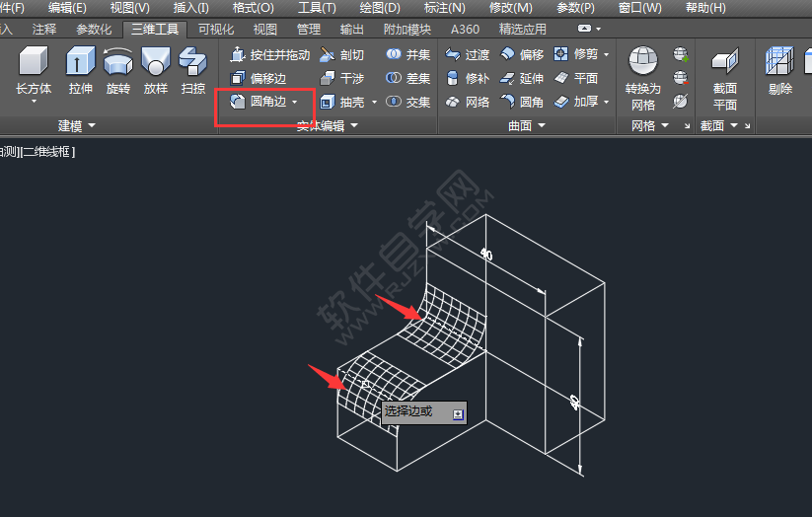This screenshot has height=517, width=812.
Task: Open the 加厚 dropdown arrow
Action: coord(607,102)
